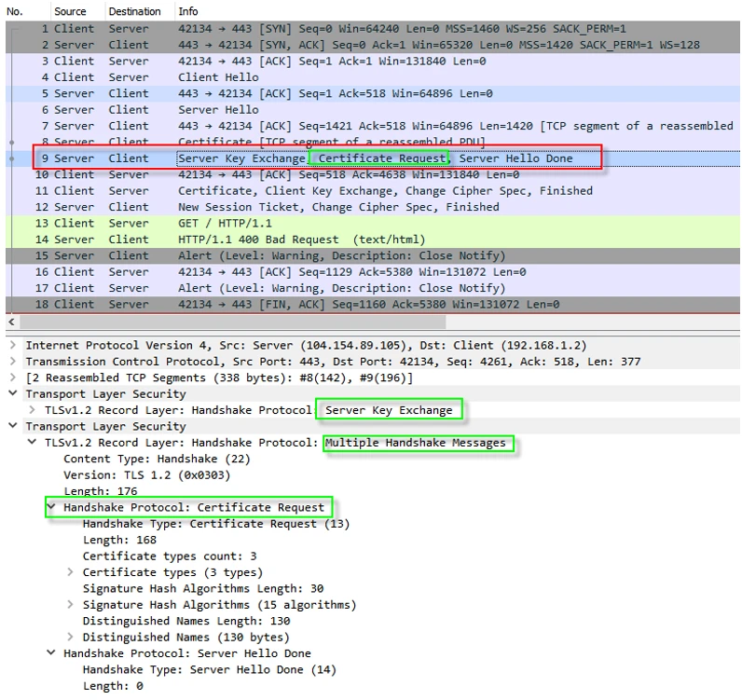Sort packets by the No. column header
Viewport: 742px width, 700px height.
tap(14, 11)
